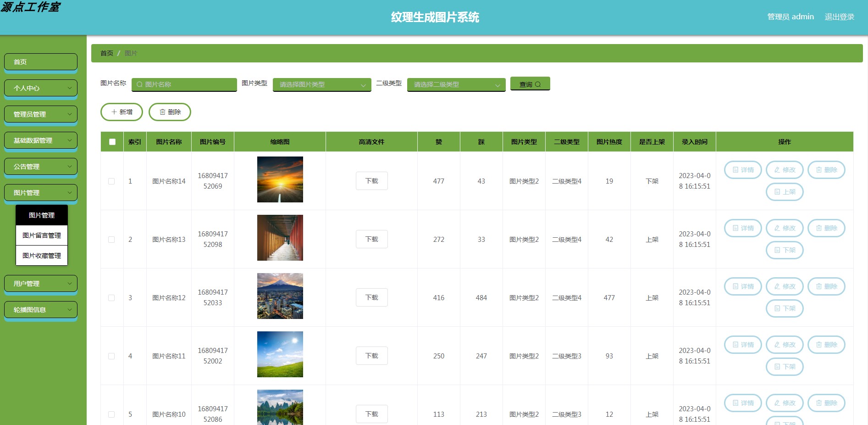Open 图片留言管理 in the sidebar submenu
This screenshot has height=425, width=868.
pyautogui.click(x=41, y=235)
